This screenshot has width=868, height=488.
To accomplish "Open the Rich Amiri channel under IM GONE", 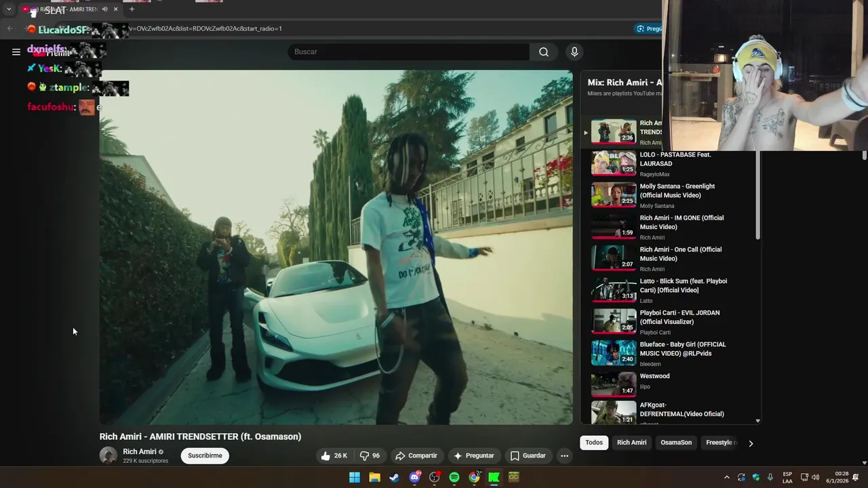I will (652, 237).
